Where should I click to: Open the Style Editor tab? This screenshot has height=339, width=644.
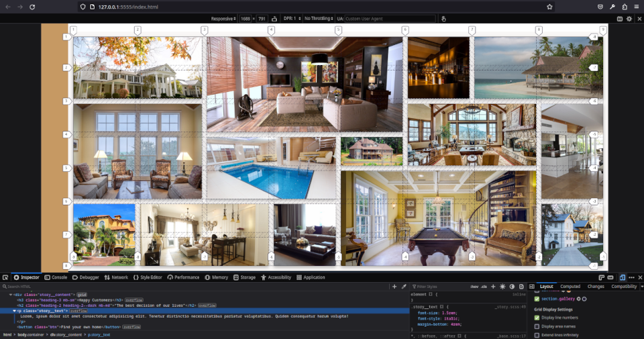(x=148, y=277)
